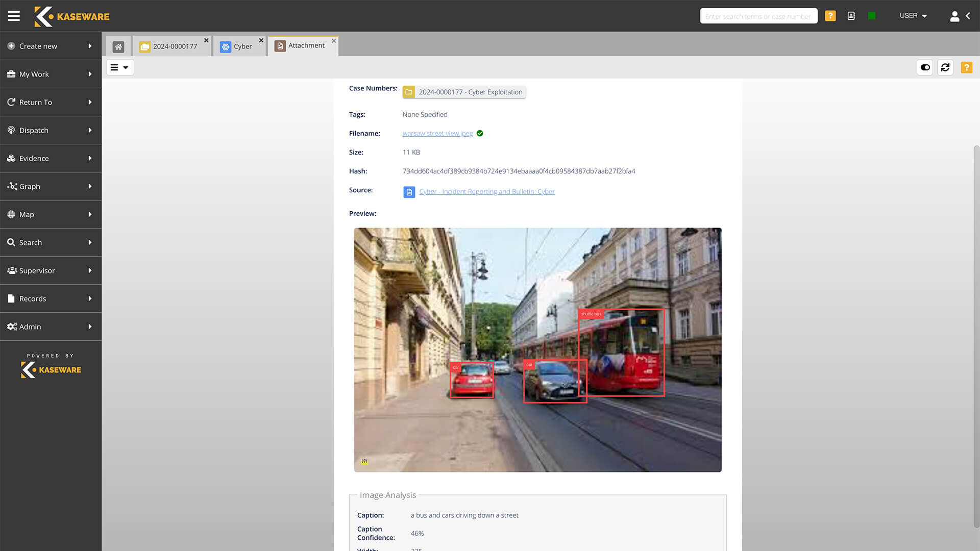Open the attachment actions menu dropdown
Image resolution: width=980 pixels, height=551 pixels.
(x=120, y=67)
